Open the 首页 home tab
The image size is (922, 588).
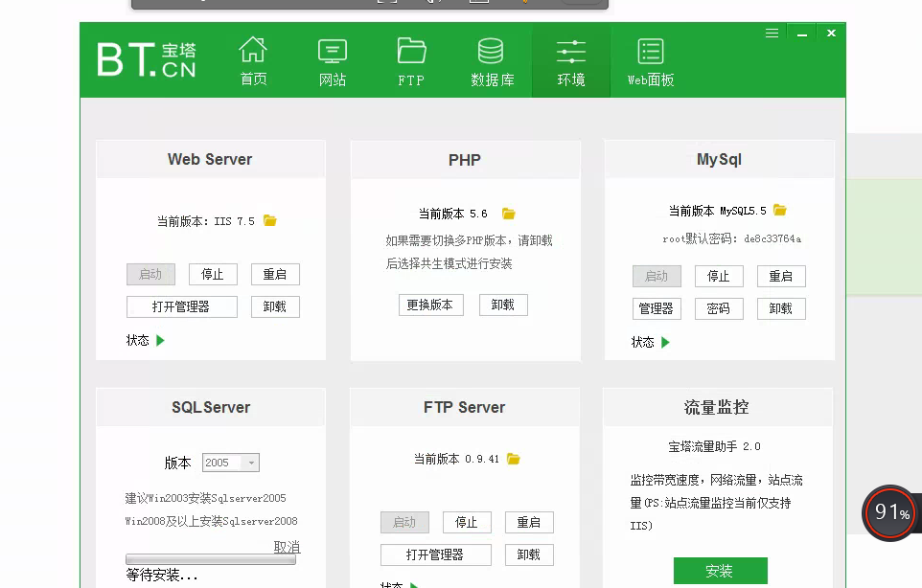pyautogui.click(x=253, y=61)
